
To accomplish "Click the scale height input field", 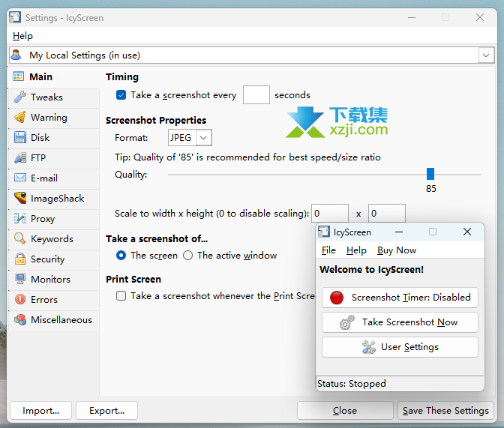I will point(387,213).
